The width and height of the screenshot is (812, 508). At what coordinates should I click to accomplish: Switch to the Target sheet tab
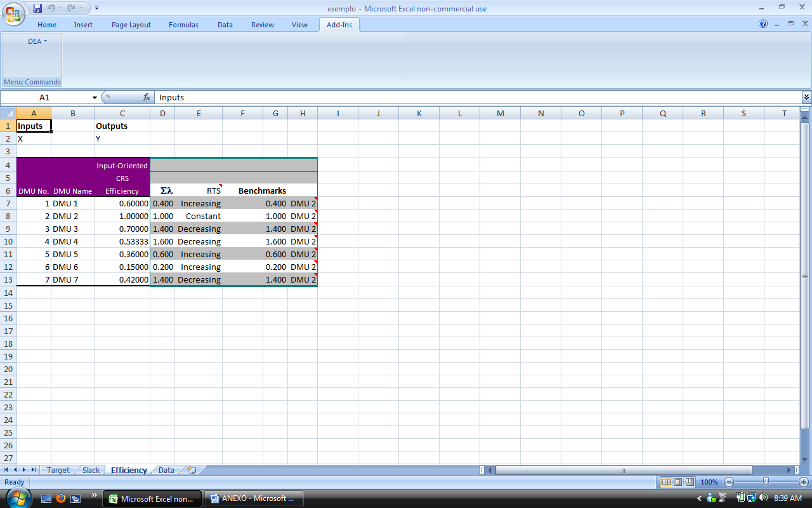(58, 471)
